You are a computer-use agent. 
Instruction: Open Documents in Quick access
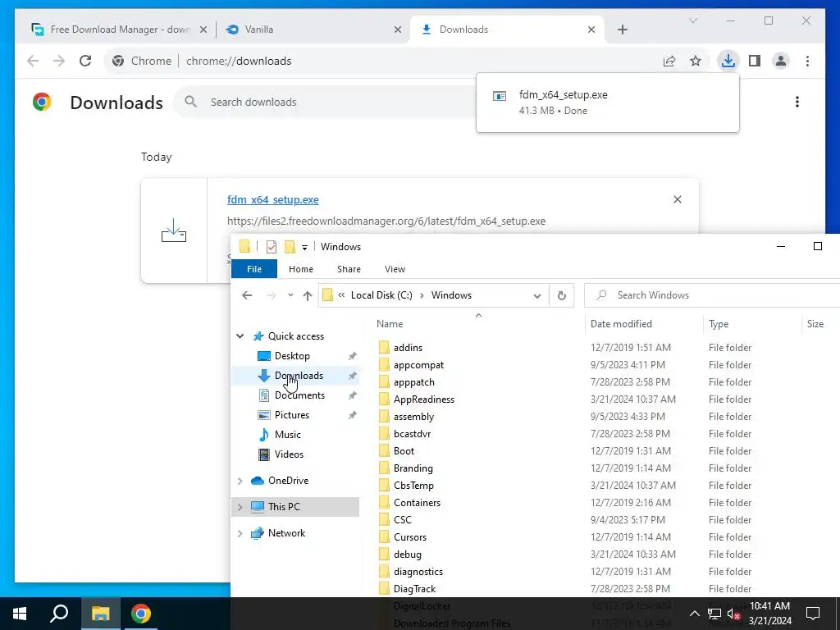pyautogui.click(x=299, y=395)
